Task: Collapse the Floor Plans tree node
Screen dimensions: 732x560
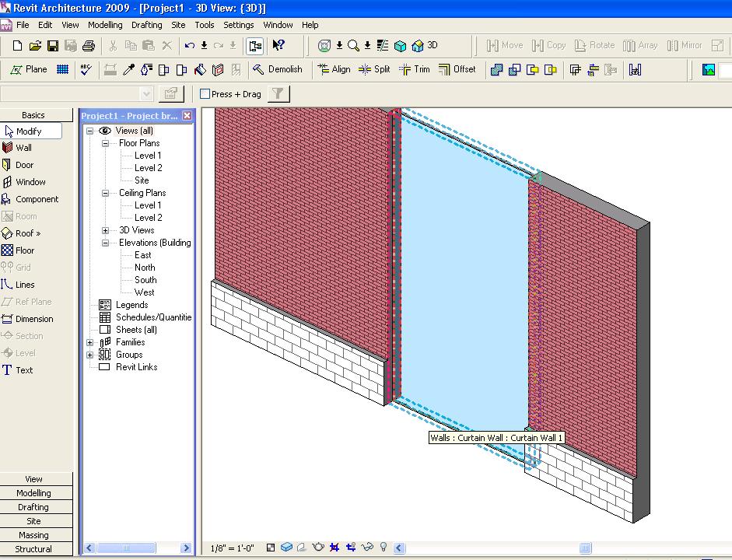Action: pos(105,143)
